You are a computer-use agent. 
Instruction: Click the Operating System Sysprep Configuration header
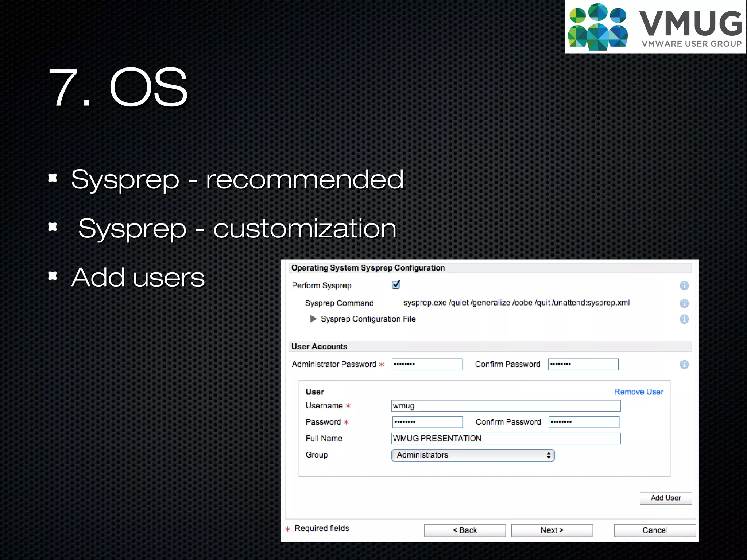tap(490, 268)
